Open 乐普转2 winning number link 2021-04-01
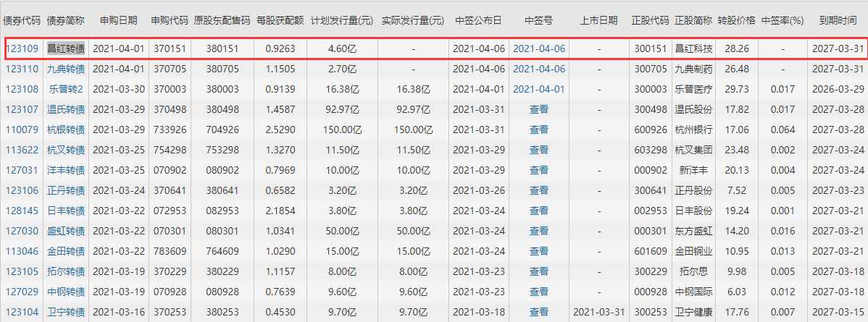The width and height of the screenshot is (868, 322). pyautogui.click(x=539, y=89)
